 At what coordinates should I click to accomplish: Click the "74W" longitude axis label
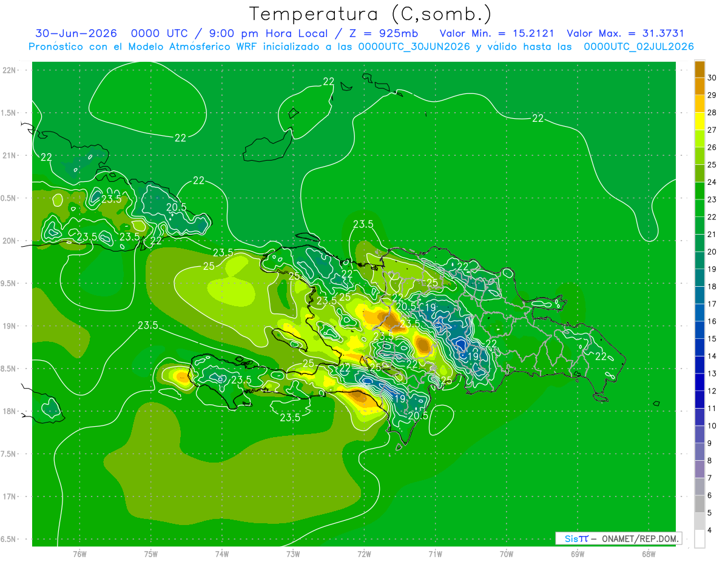pos(222,554)
